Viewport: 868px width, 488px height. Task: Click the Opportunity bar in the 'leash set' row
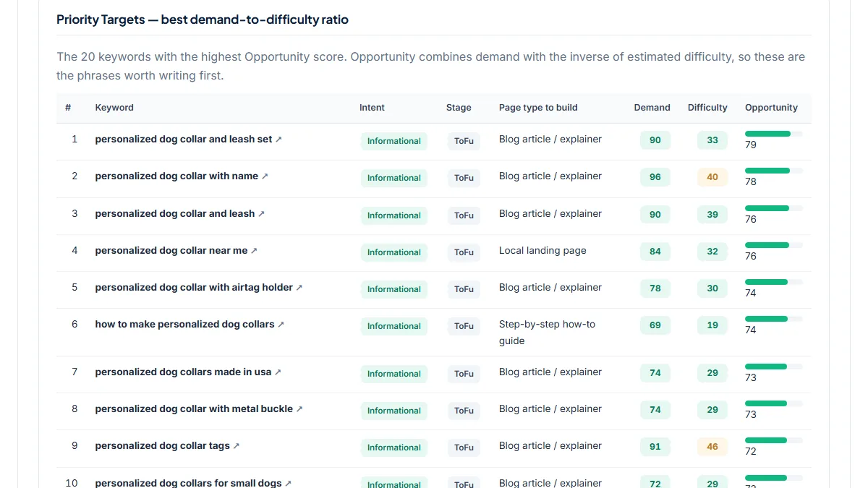point(774,134)
